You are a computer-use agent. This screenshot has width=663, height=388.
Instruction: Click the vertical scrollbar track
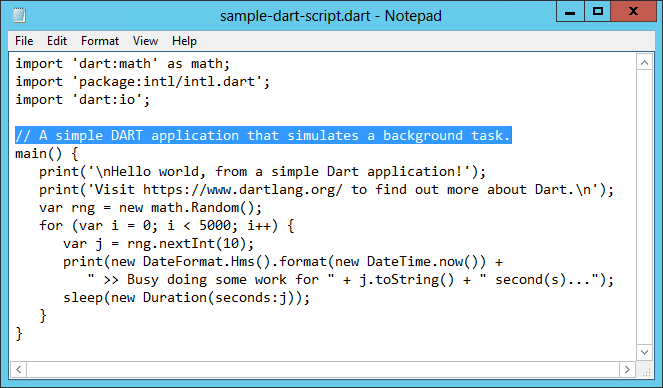coord(644,208)
